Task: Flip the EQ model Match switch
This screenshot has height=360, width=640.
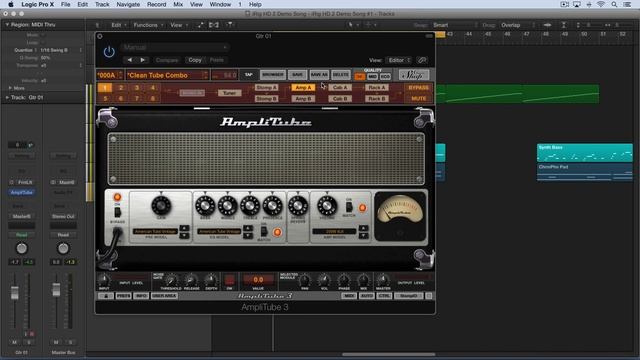Action: (x=264, y=231)
